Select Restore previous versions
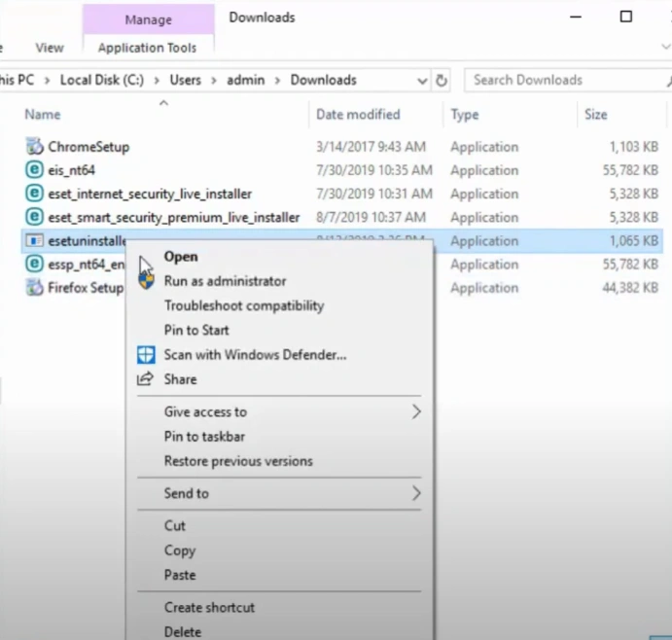Viewport: 672px width, 640px height. click(x=238, y=461)
